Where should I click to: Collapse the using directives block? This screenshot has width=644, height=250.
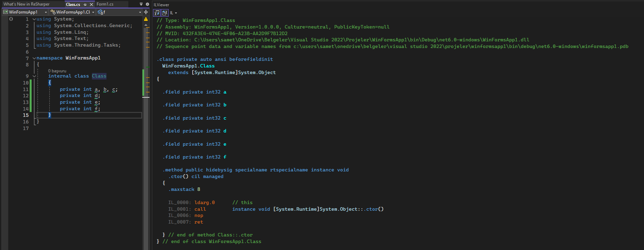tap(34, 19)
